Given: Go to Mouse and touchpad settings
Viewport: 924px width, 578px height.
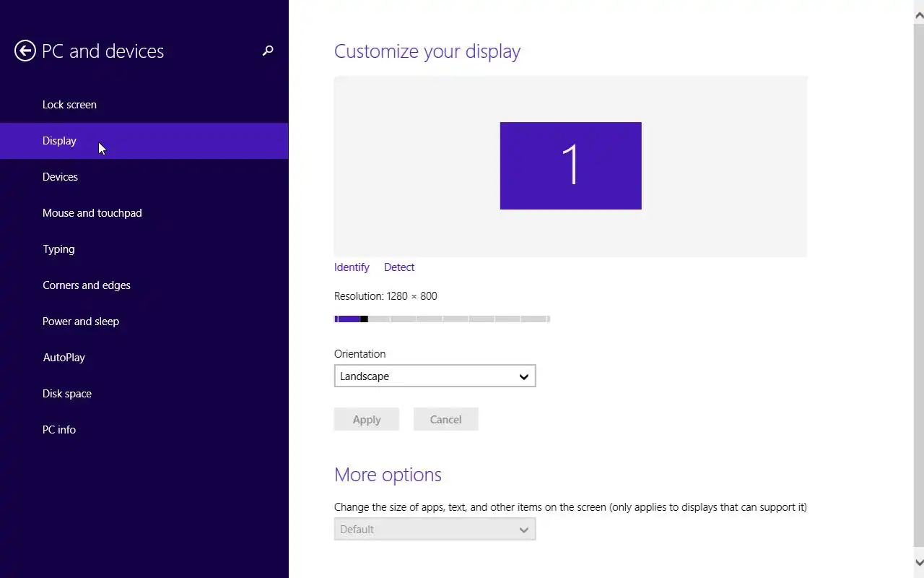Looking at the screenshot, I should click(x=144, y=213).
